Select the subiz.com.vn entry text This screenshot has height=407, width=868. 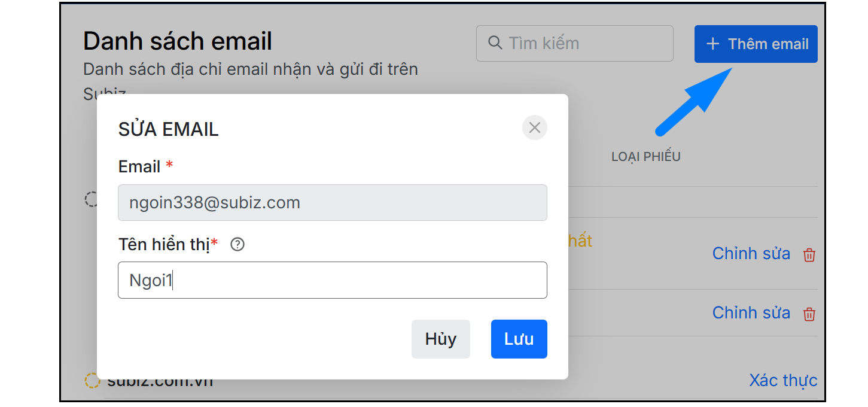point(160,382)
